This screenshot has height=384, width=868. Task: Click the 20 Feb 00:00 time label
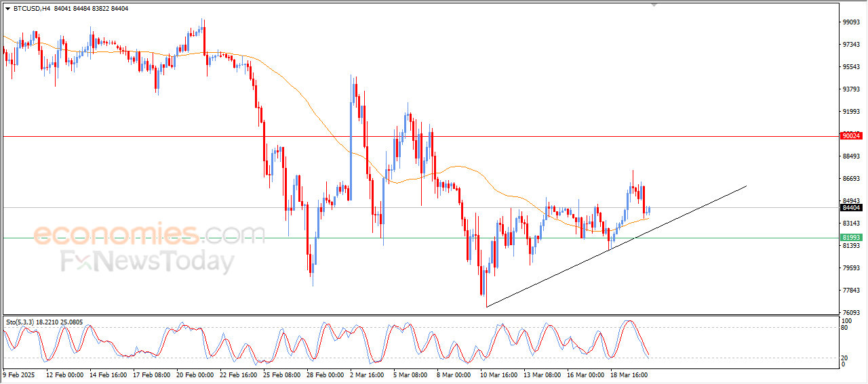(196, 374)
